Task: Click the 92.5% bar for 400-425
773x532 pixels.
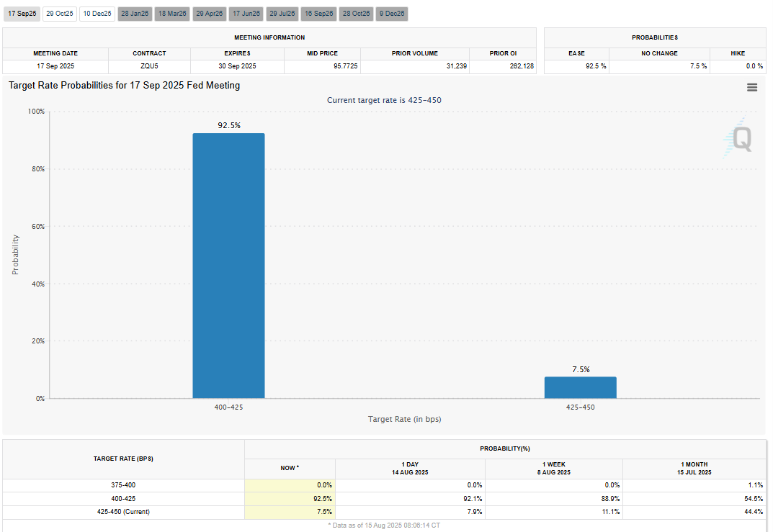Action: (x=229, y=266)
